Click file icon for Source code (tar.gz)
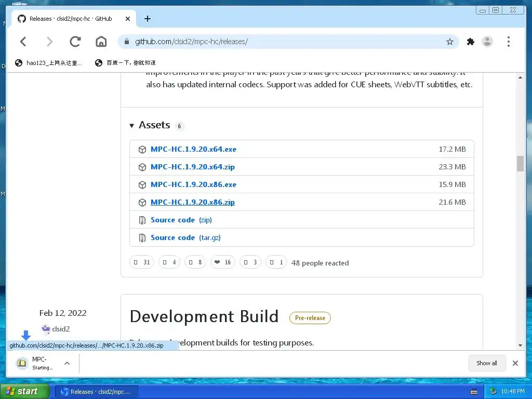 (x=142, y=238)
